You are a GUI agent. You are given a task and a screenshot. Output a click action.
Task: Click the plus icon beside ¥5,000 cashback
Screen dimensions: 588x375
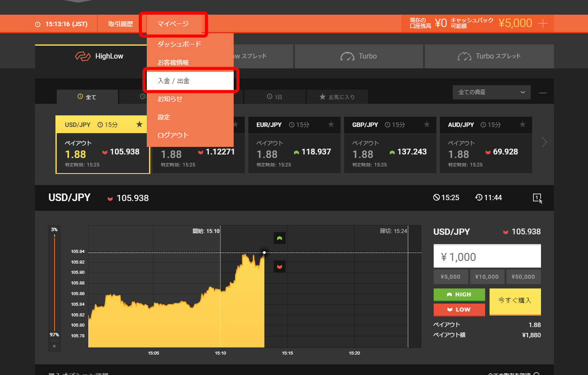coord(543,24)
